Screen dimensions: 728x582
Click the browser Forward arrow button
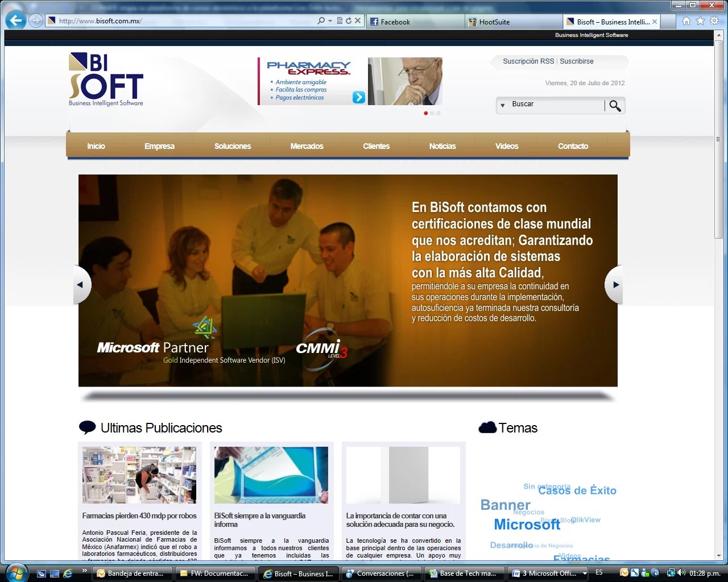[36, 20]
